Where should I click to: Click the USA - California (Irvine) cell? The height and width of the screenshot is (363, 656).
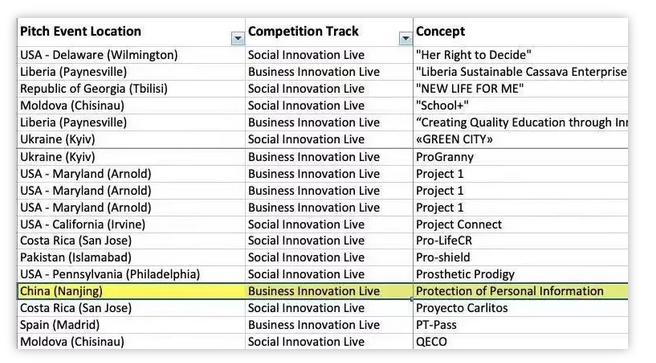(131, 224)
